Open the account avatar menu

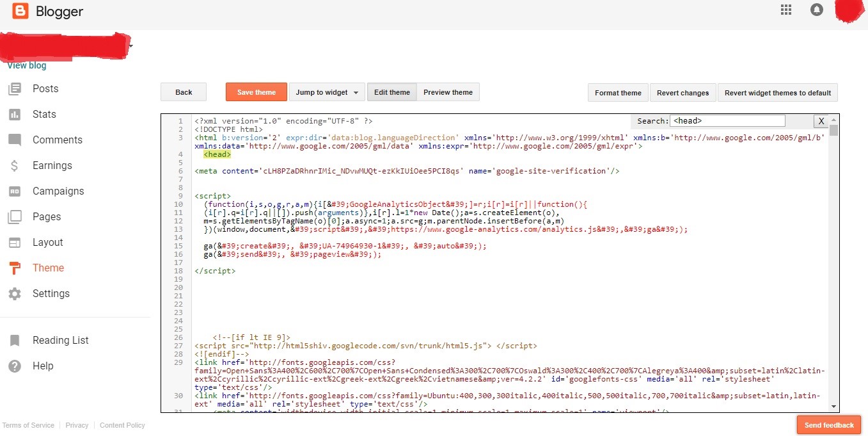[x=849, y=11]
